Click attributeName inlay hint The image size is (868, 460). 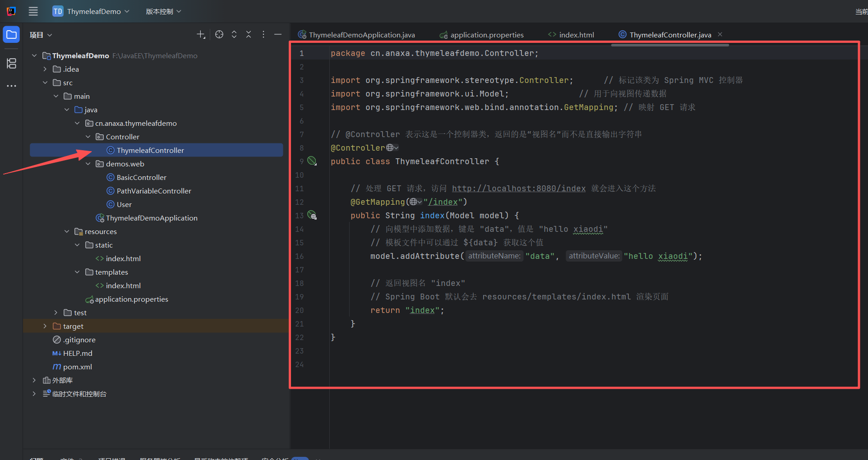point(494,256)
